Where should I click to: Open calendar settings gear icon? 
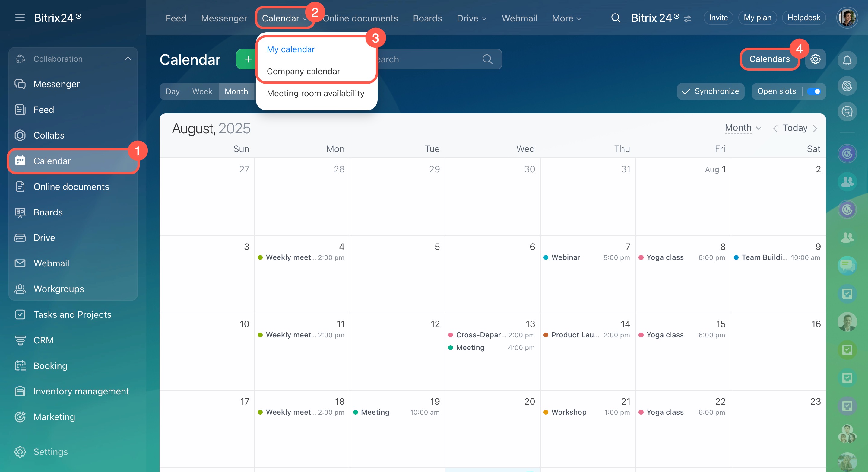[x=815, y=59]
